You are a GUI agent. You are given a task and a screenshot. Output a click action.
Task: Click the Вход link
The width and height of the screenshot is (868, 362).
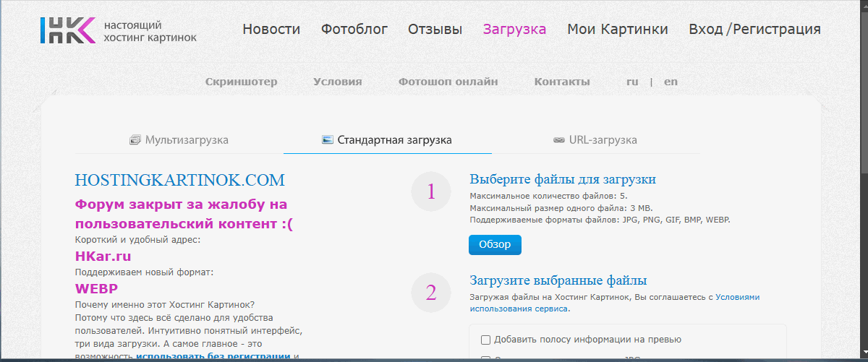(x=705, y=30)
